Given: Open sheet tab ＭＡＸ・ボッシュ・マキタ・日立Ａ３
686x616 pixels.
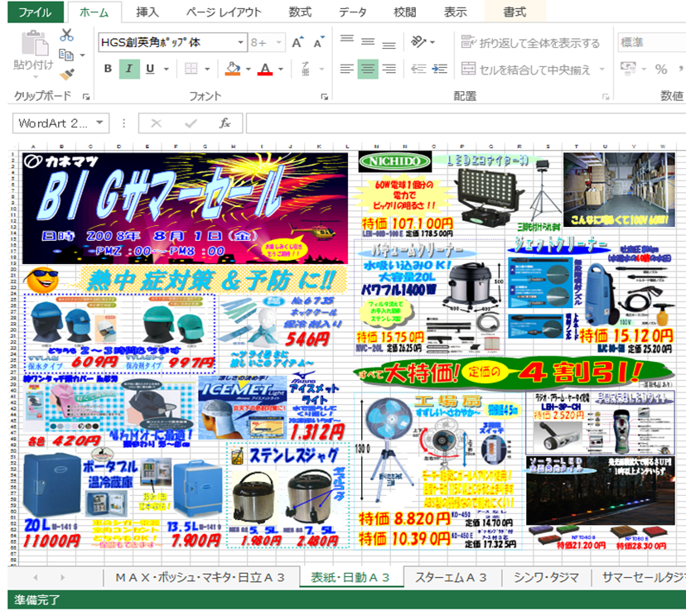Looking at the screenshot, I should [200, 578].
